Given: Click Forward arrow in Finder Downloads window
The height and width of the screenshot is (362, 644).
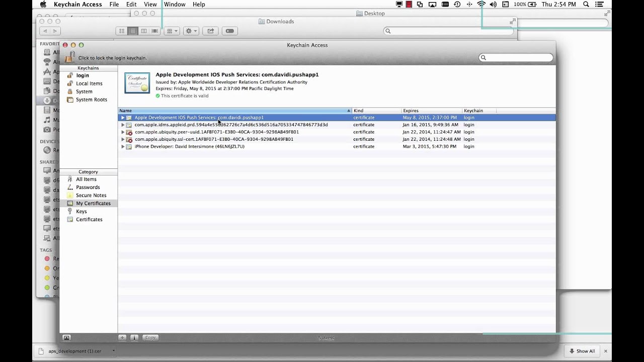Looking at the screenshot, I should click(55, 31).
